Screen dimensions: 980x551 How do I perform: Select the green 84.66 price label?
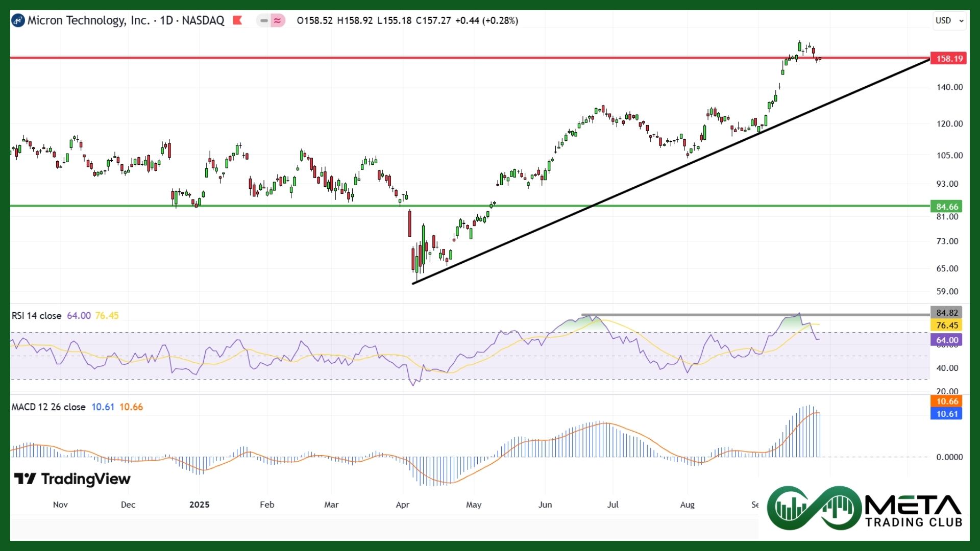click(x=947, y=207)
